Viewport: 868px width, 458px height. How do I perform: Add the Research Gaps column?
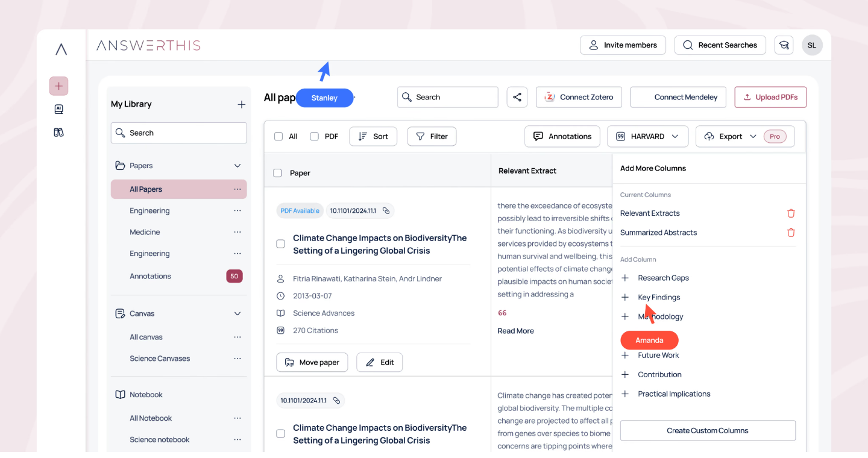[625, 278]
